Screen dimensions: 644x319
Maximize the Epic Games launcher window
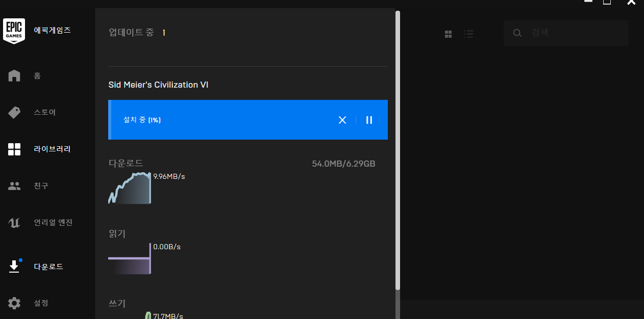(x=607, y=2)
